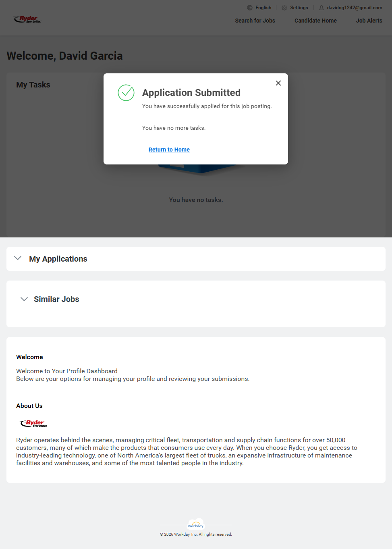
Task: Click the Ryder logo in the header
Action: point(27,19)
